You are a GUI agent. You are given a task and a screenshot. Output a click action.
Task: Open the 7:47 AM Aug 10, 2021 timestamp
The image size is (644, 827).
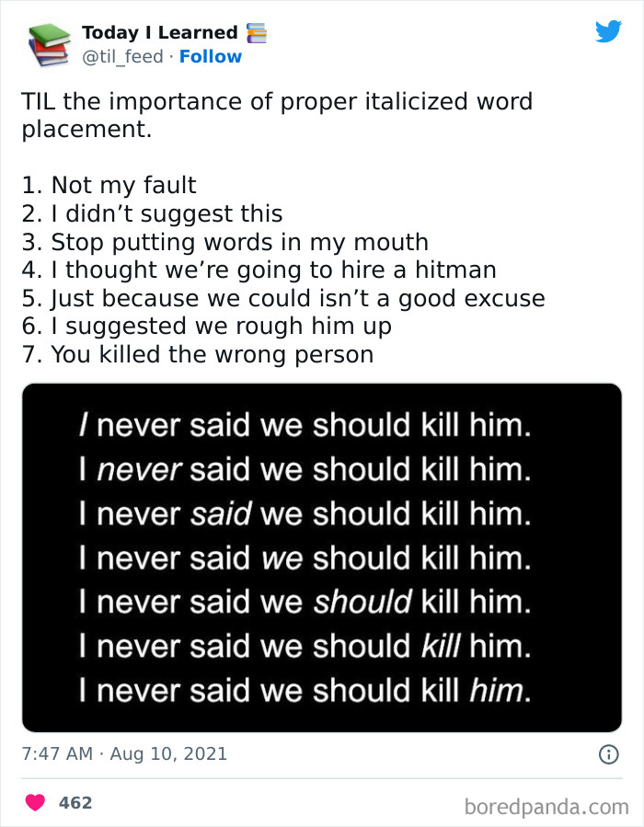pos(124,754)
